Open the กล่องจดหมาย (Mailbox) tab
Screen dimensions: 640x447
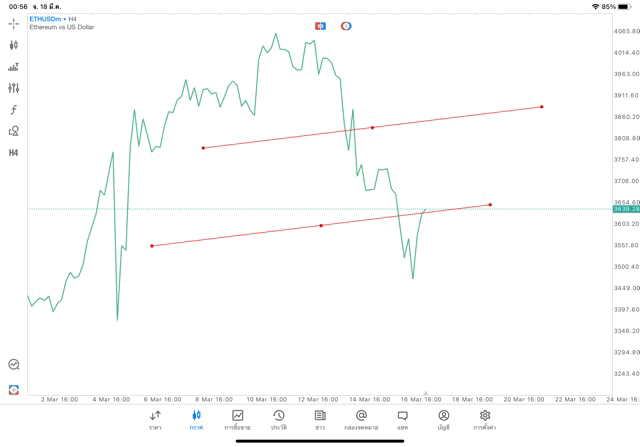point(361,419)
